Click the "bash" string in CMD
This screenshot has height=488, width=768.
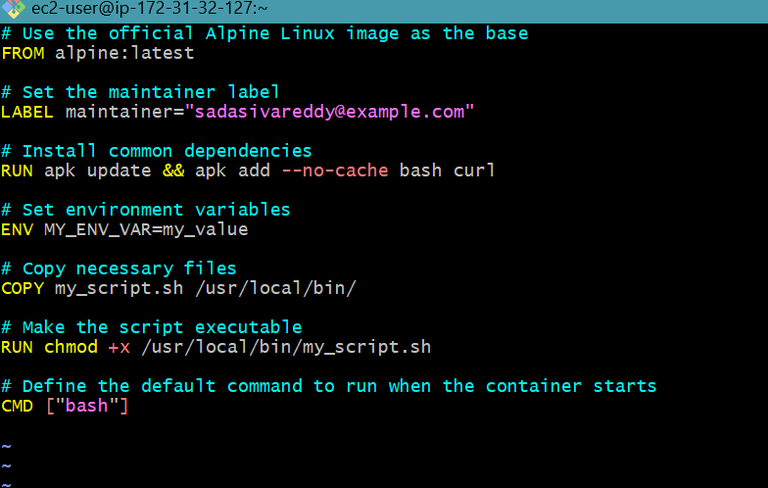tap(87, 406)
